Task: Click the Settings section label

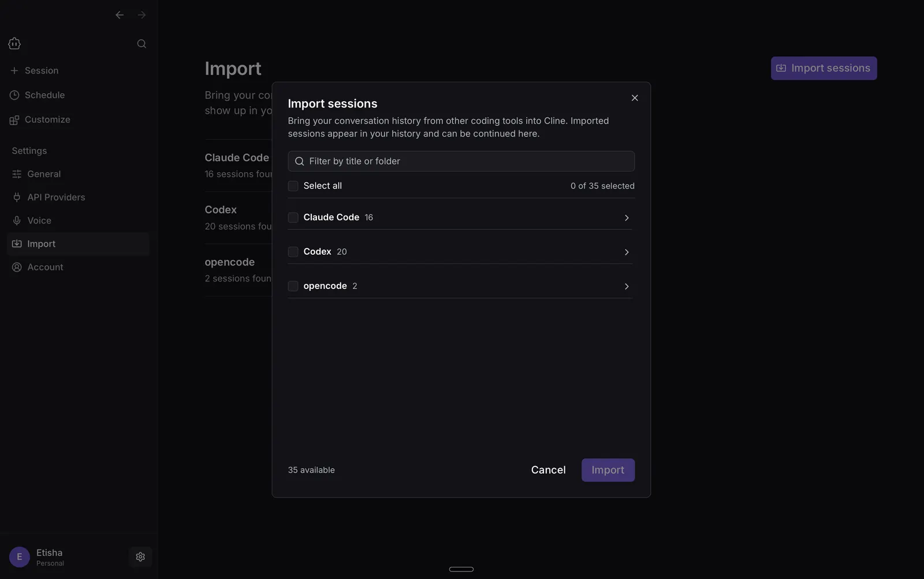Action: [29, 151]
